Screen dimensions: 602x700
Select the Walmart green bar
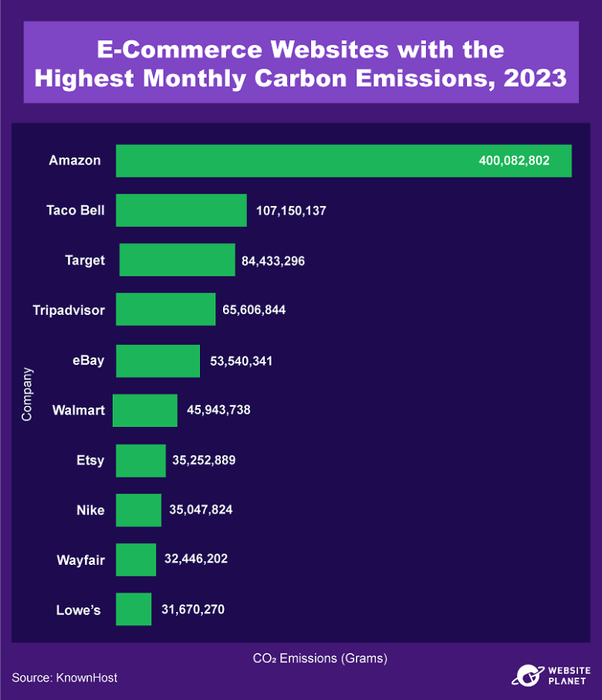145,410
